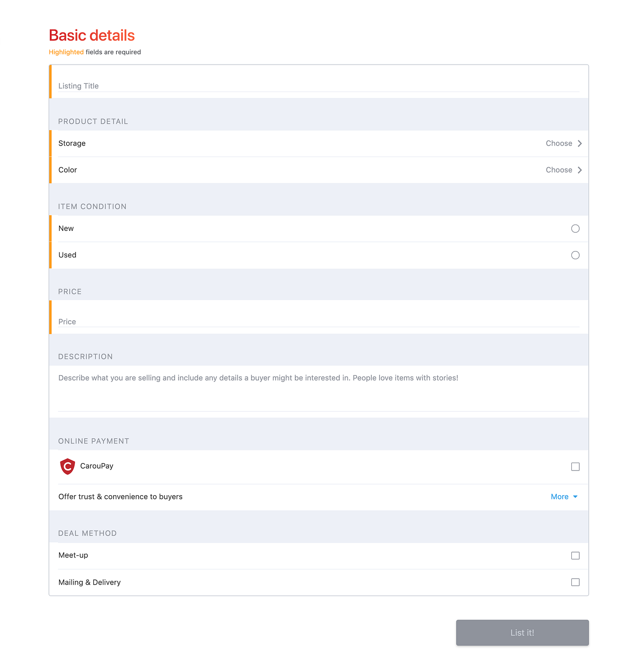Open the Storage selection via Choose
Viewport: 641px width, 672px height.
pyautogui.click(x=559, y=143)
